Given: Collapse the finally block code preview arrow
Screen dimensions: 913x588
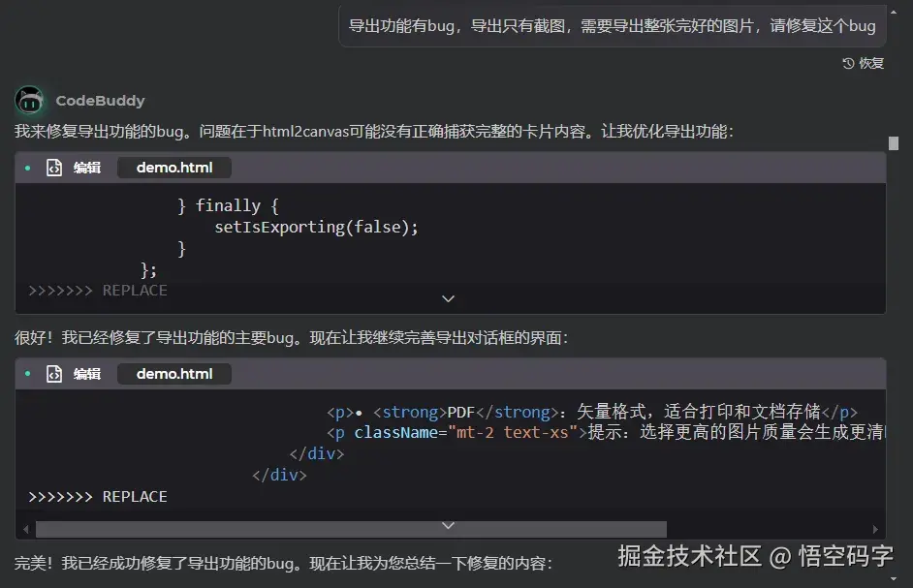Looking at the screenshot, I should click(447, 298).
